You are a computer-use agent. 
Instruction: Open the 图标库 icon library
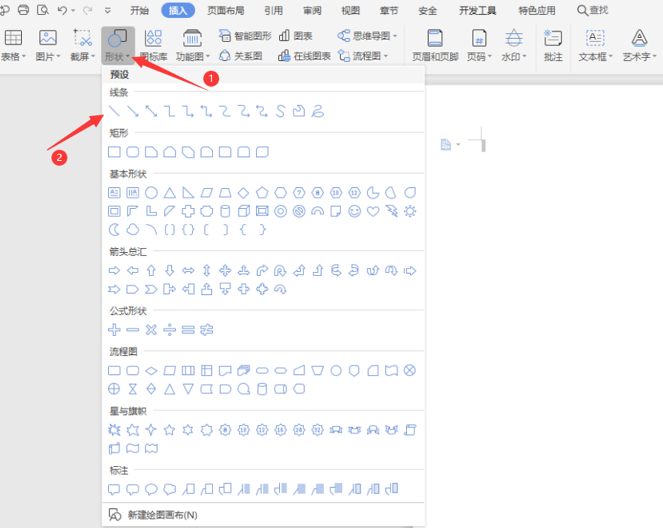(153, 45)
